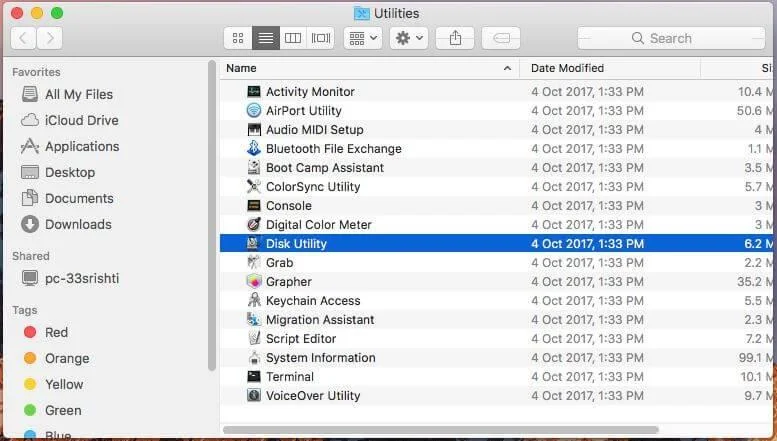The height and width of the screenshot is (441, 777).
Task: Click the Terminal app icon
Action: (254, 377)
